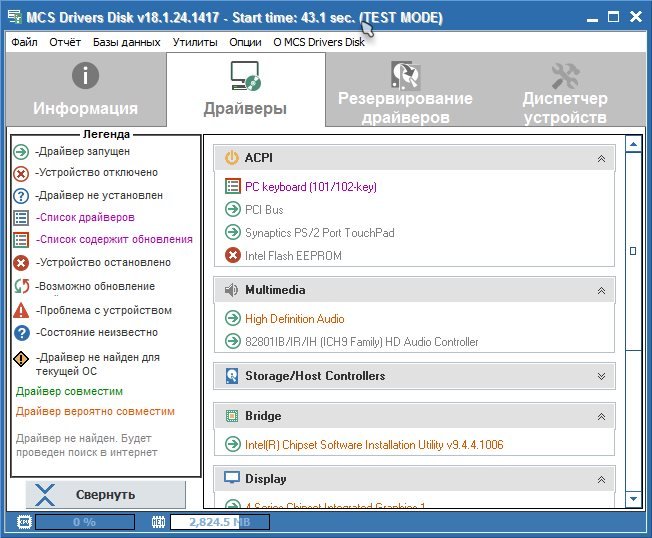Click the scrollbar up arrow
Viewport: 652px width, 538px height.
(x=633, y=144)
